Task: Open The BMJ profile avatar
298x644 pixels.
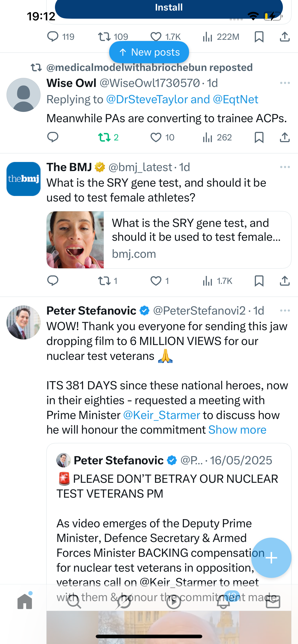Action: (24, 179)
